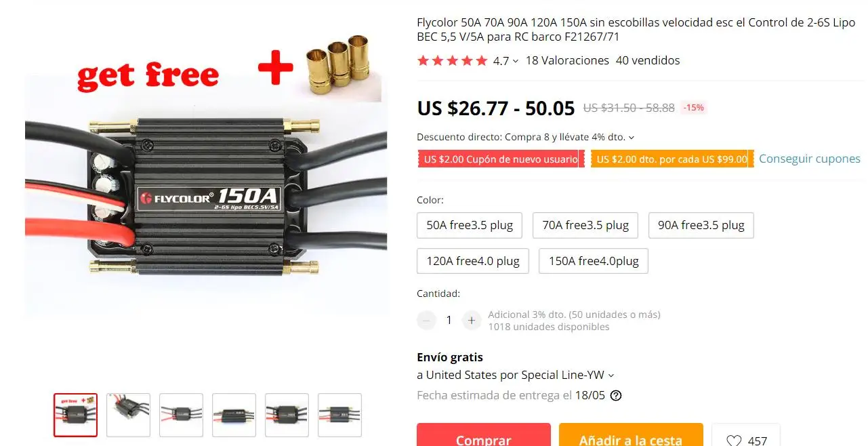
Task: Open the 18 Valoraciones reviews link
Action: 567,60
